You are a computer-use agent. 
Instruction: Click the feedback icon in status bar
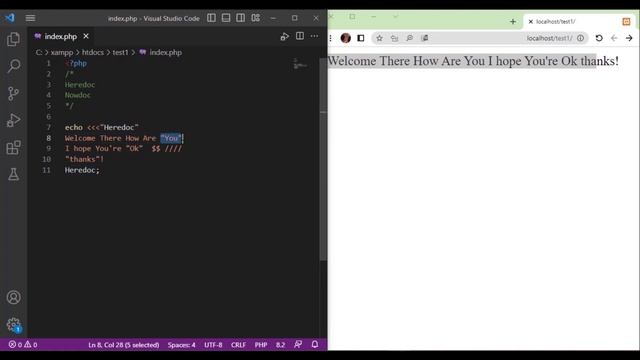pyautogui.click(x=298, y=344)
